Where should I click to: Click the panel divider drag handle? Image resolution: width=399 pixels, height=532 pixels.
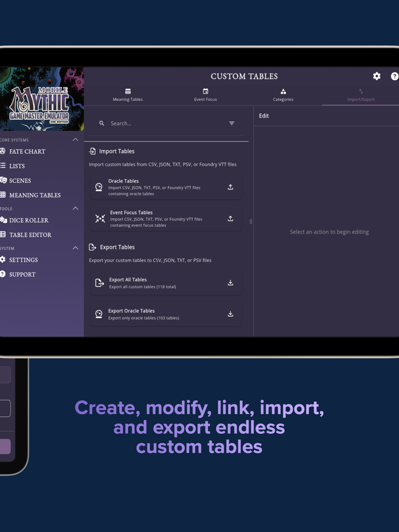pyautogui.click(x=251, y=221)
